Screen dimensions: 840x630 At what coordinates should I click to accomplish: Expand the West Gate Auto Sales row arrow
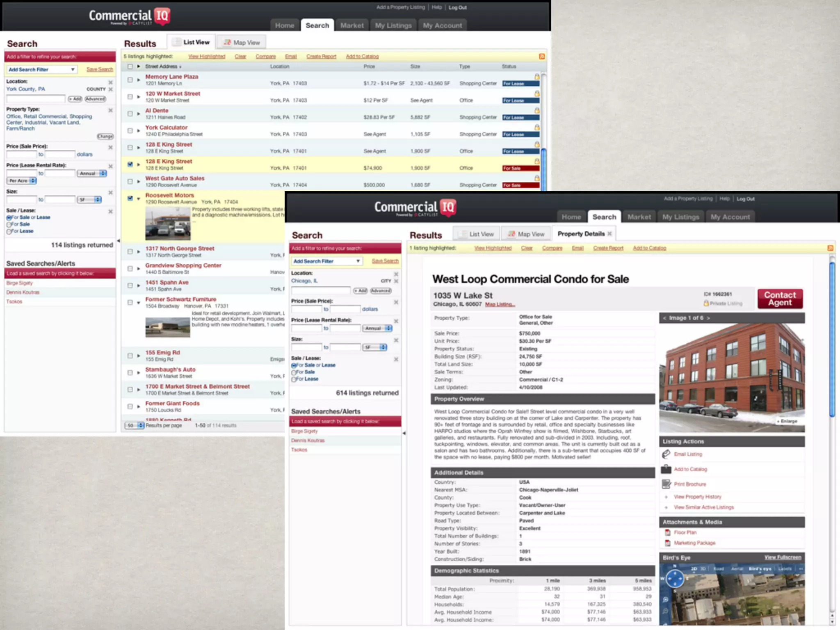(139, 181)
